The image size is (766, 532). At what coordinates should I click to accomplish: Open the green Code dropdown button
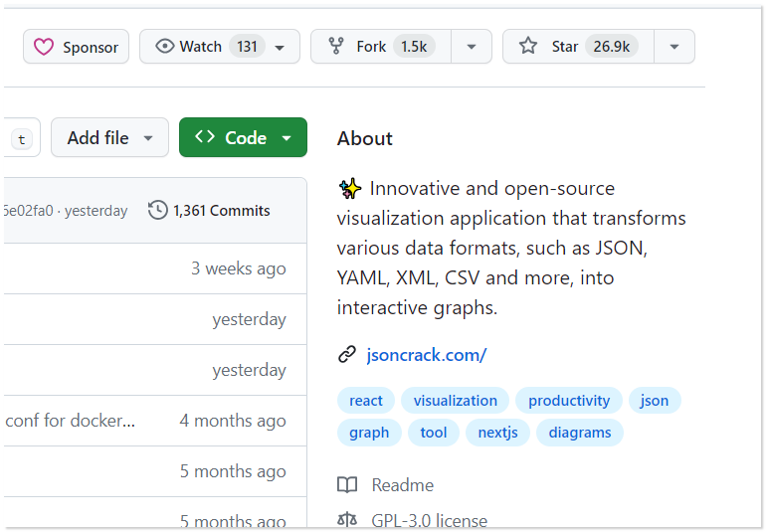tap(243, 138)
